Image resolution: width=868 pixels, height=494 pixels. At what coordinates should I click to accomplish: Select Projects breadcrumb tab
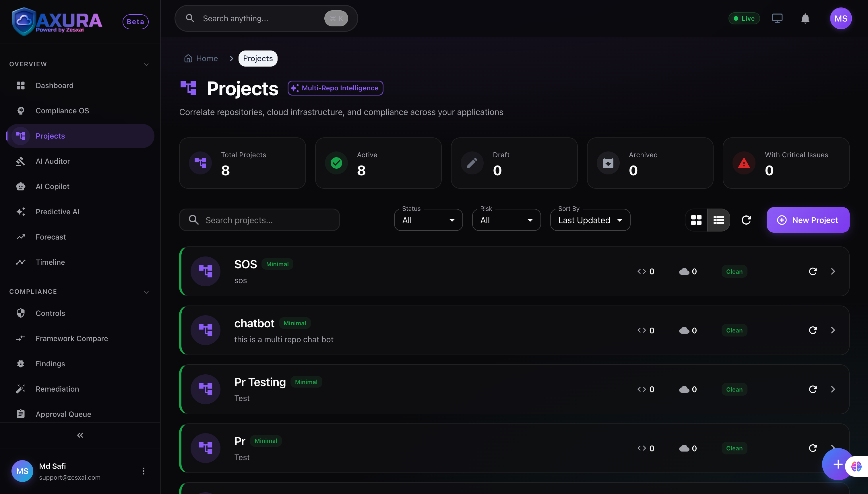pos(258,58)
